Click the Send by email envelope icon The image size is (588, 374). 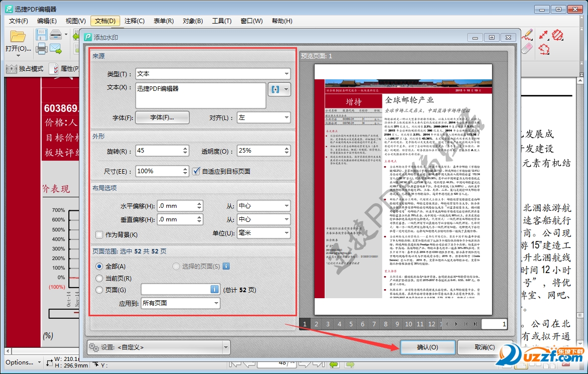pos(55,48)
